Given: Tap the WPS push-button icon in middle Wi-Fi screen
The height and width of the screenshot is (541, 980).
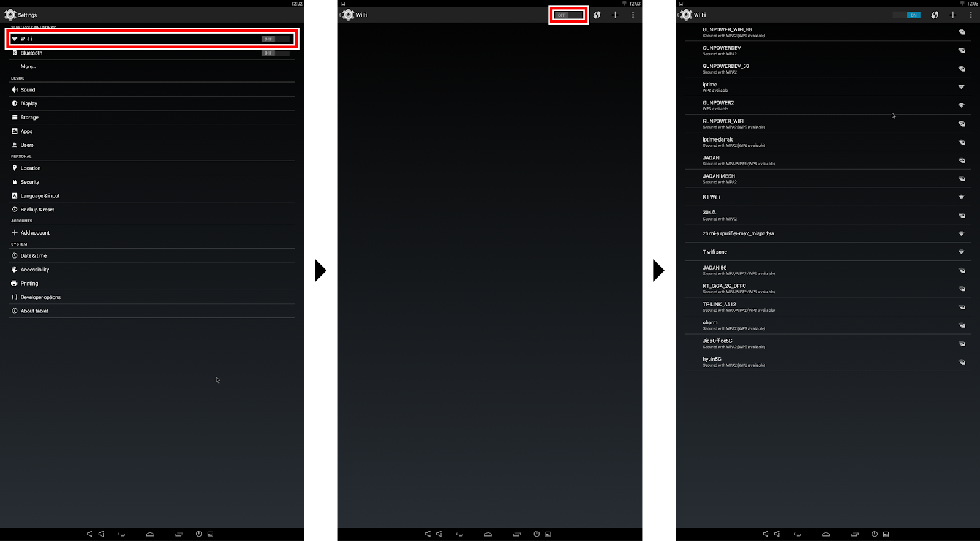Looking at the screenshot, I should pos(597,15).
